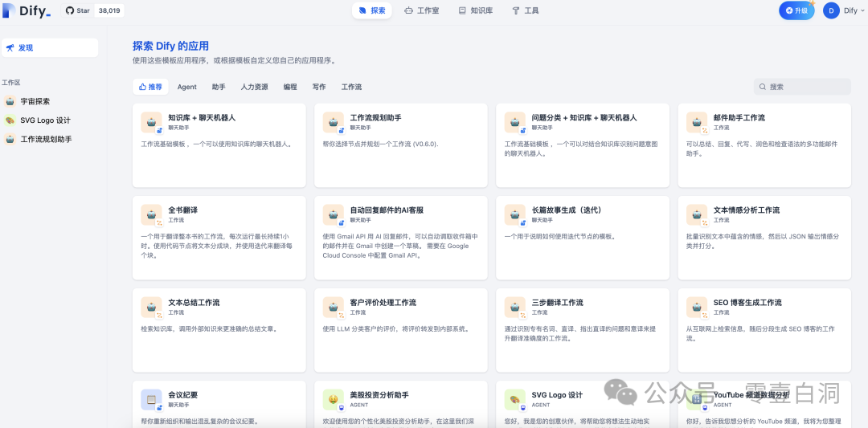This screenshot has width=868, height=428.
Task: Select the 编程 category filter
Action: click(x=290, y=87)
